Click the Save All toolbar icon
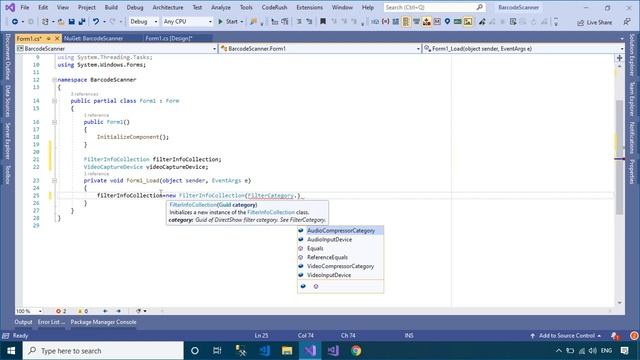 [x=82, y=22]
